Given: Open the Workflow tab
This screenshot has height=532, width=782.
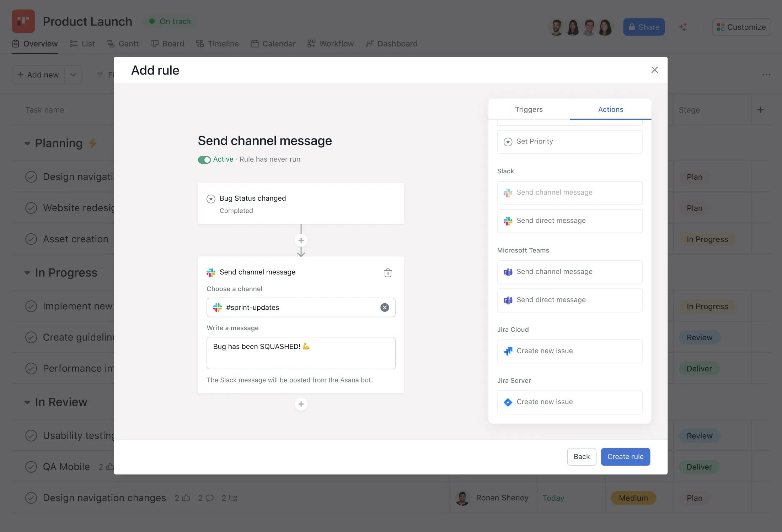Looking at the screenshot, I should tap(331, 44).
